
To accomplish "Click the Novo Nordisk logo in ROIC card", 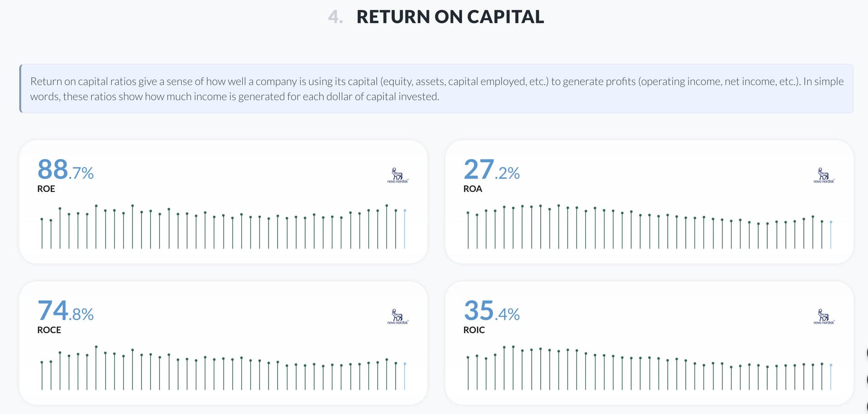I will pyautogui.click(x=824, y=316).
